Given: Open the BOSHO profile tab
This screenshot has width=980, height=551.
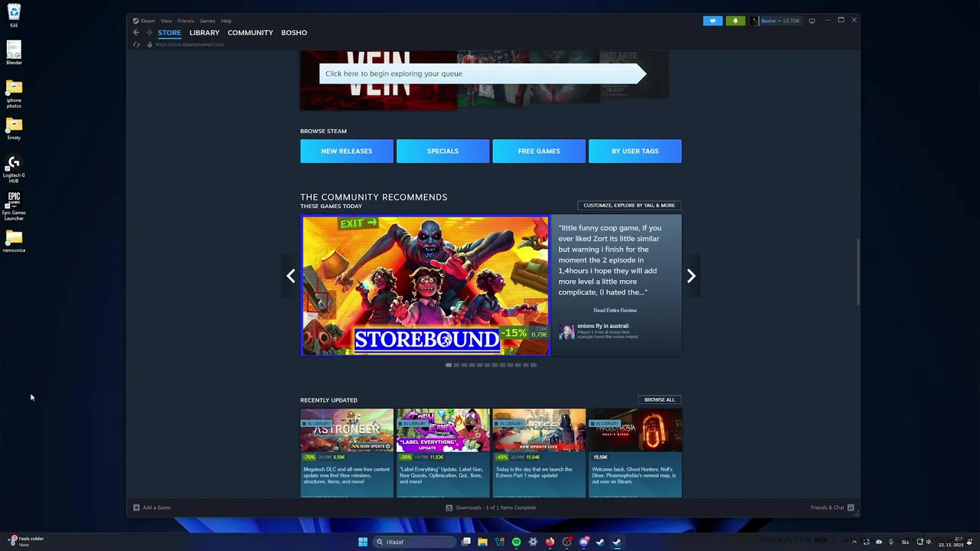Looking at the screenshot, I should tap(294, 33).
